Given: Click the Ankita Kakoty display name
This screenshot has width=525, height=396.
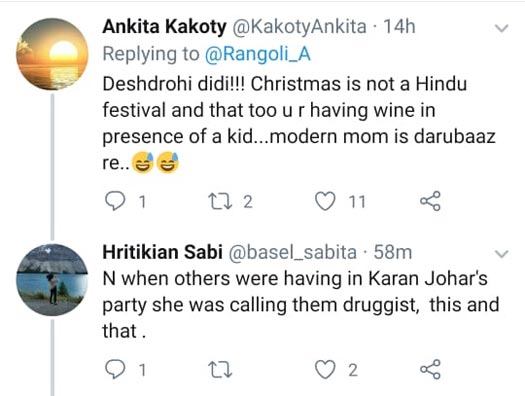Looking at the screenshot, I should click(164, 26).
